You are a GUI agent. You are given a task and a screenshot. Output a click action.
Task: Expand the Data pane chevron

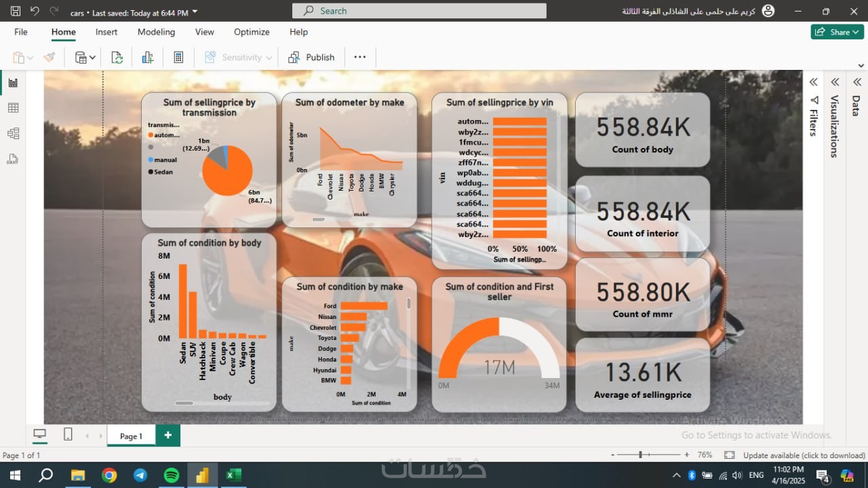856,82
